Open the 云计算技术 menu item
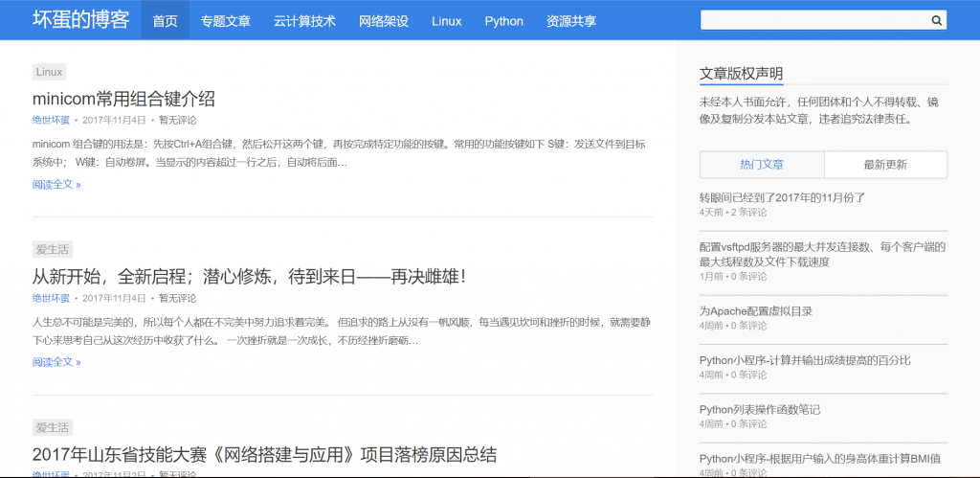Image resolution: width=980 pixels, height=478 pixels. (304, 21)
